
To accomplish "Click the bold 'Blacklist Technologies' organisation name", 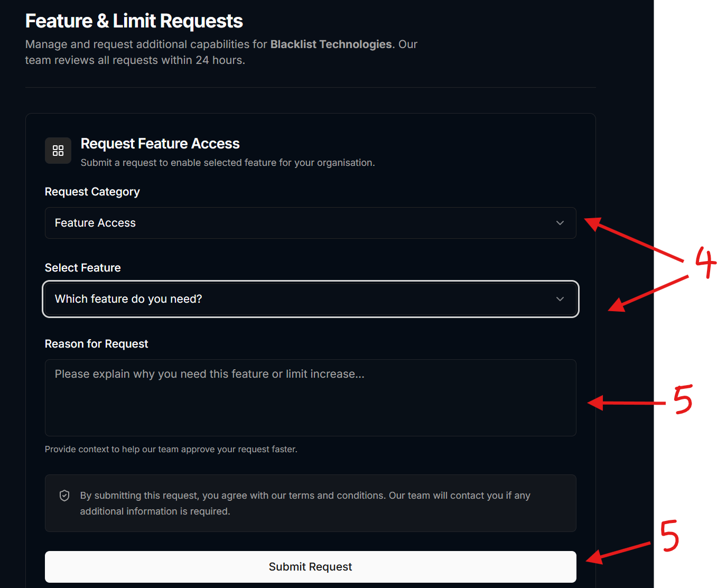I will [x=331, y=44].
